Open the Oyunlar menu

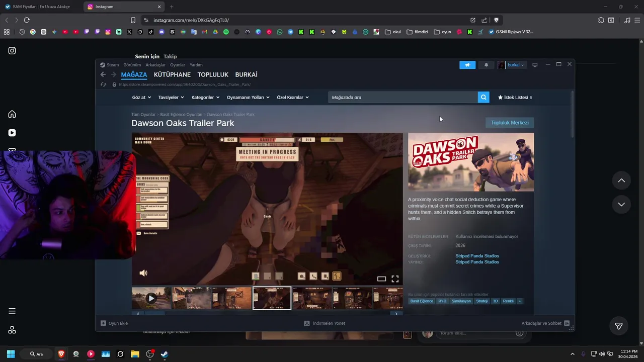[x=178, y=65]
